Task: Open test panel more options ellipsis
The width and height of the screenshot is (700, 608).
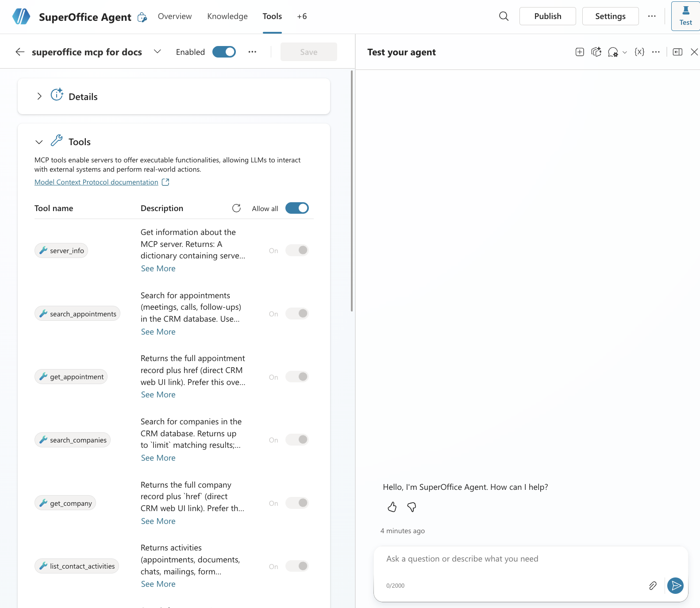Action: [656, 52]
